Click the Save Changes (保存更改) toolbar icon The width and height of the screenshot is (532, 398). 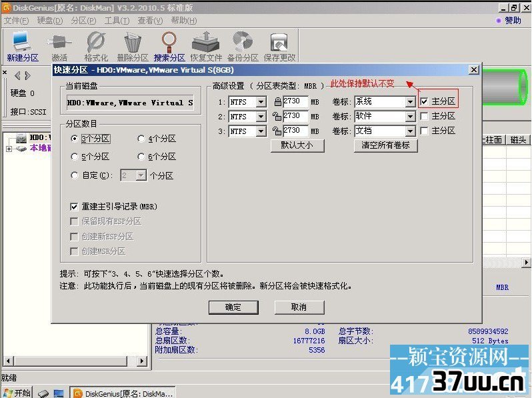point(279,46)
